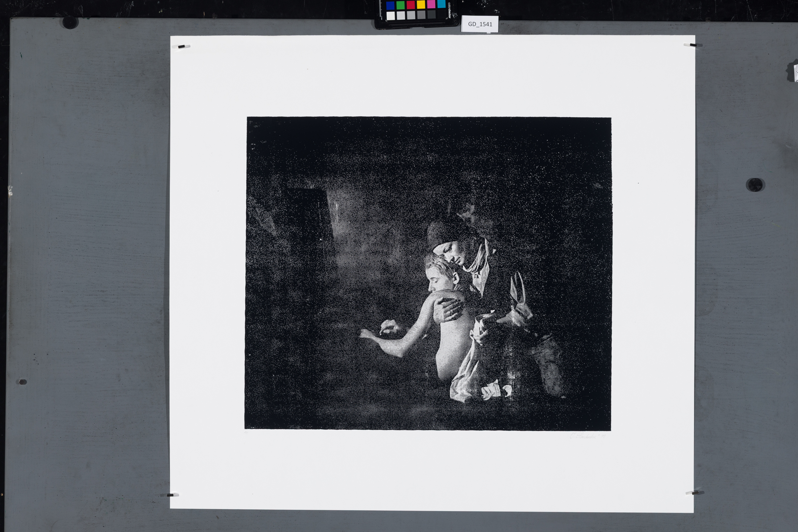Pick the white patch on the color checker
This screenshot has width=798, height=532.
(391, 16)
